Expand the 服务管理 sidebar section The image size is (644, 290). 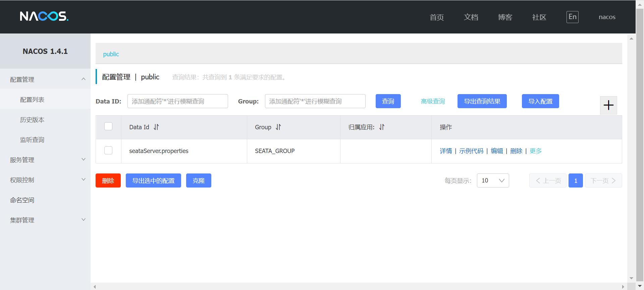click(45, 160)
